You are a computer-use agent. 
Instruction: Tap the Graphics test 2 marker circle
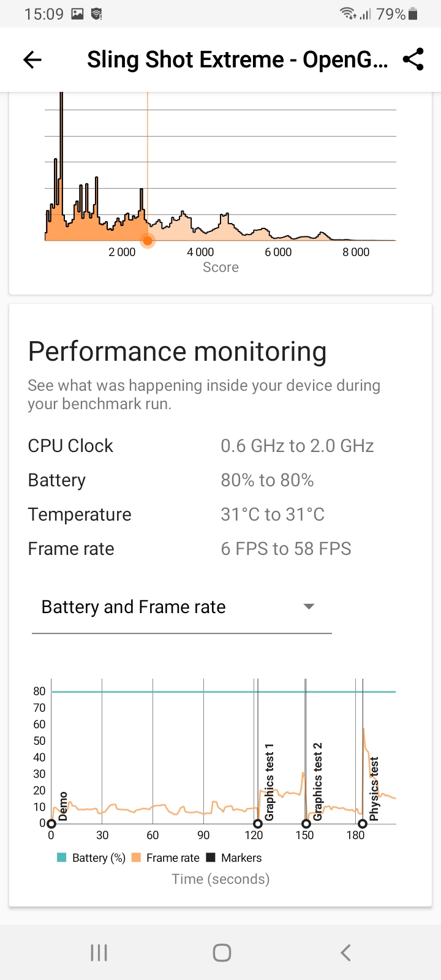[306, 824]
